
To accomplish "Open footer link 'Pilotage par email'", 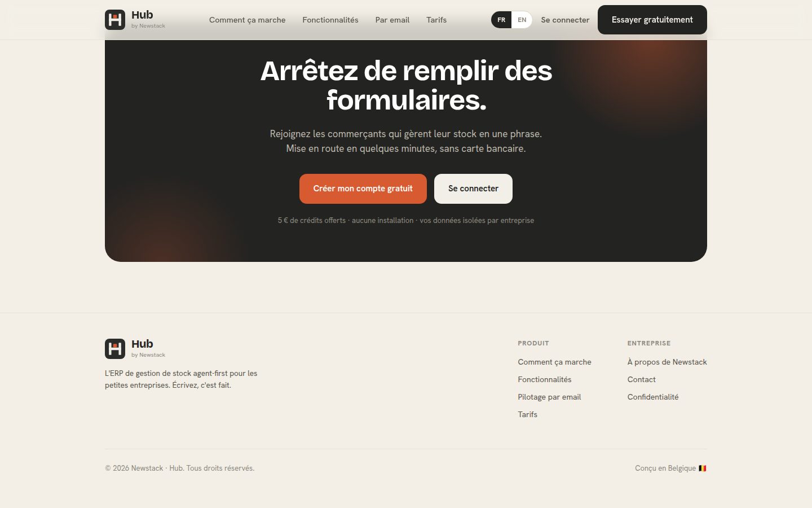I will [550, 397].
